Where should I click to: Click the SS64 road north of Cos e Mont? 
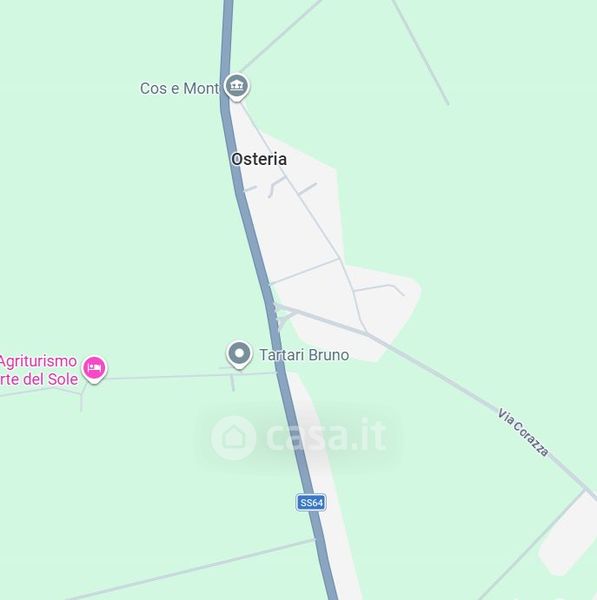click(226, 34)
